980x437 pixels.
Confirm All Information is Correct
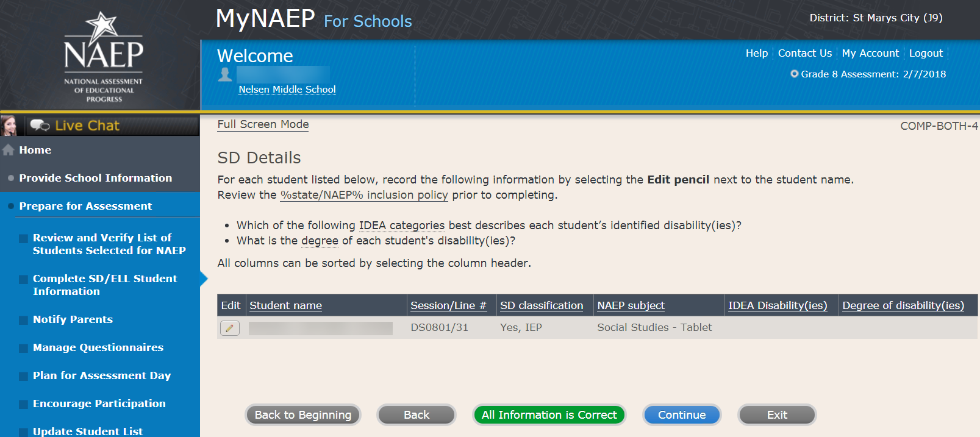point(549,415)
